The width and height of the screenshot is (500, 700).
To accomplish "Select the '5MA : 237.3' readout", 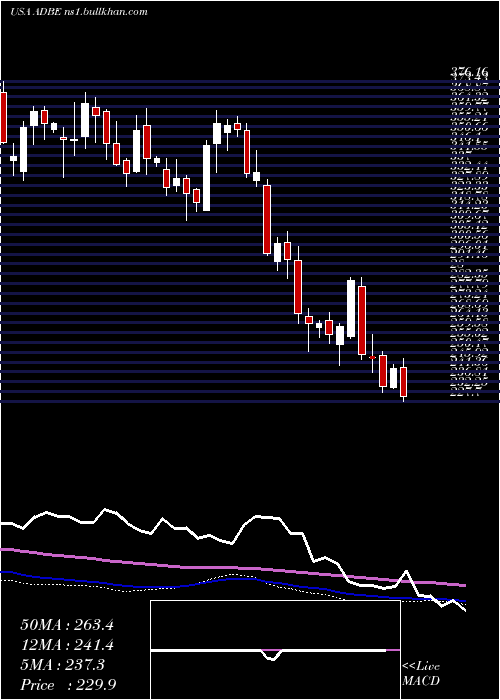I will point(62,665).
